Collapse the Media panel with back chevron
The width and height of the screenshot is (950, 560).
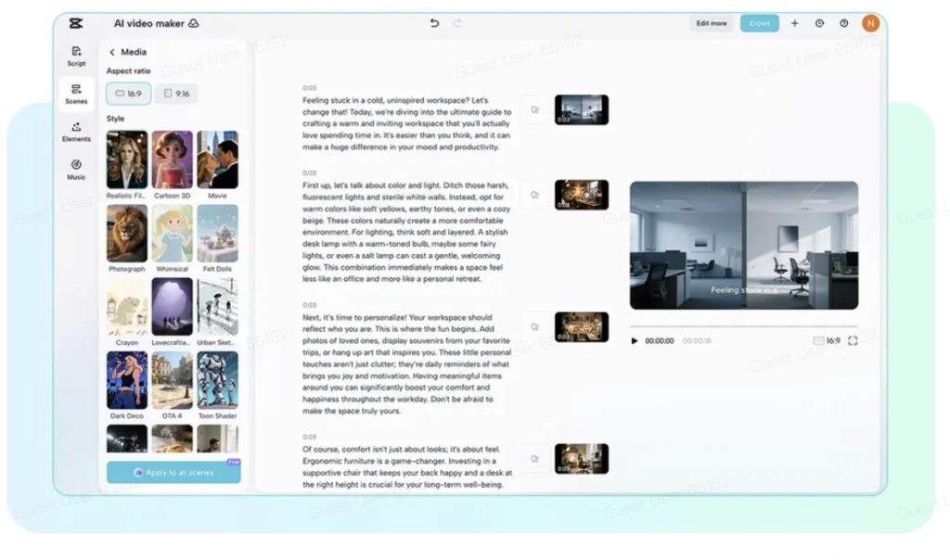112,53
